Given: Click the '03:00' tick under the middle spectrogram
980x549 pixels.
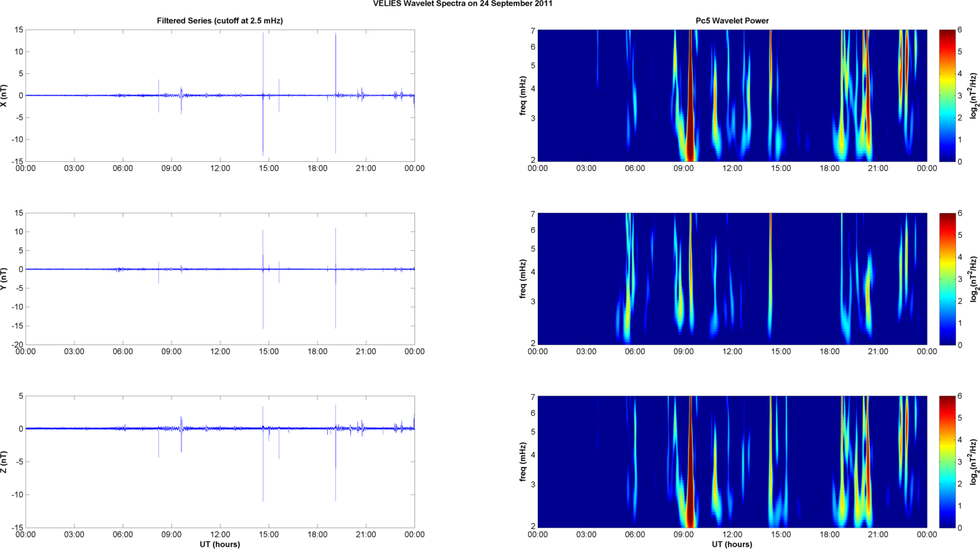Looking at the screenshot, I should 586,352.
